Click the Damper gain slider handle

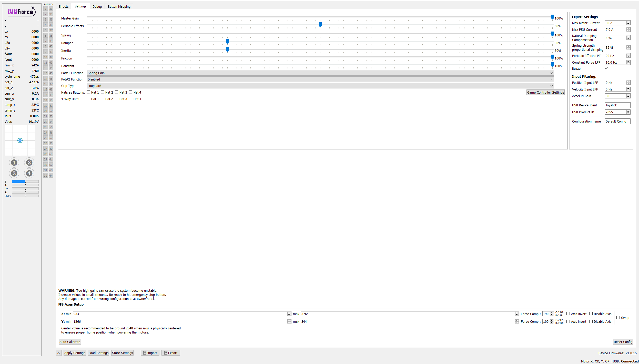click(227, 42)
